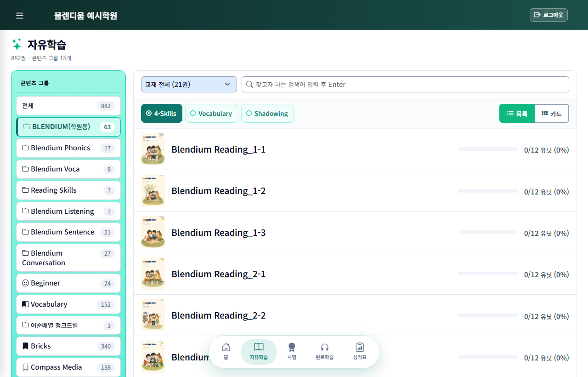This screenshot has height=377, width=588.
Task: Go to the home icon in bottom navigation
Action: tap(226, 347)
